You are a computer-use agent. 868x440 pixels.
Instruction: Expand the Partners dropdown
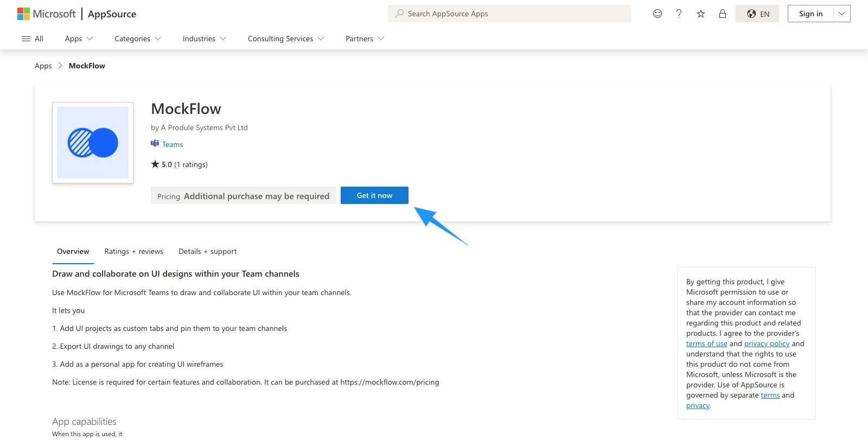click(365, 39)
